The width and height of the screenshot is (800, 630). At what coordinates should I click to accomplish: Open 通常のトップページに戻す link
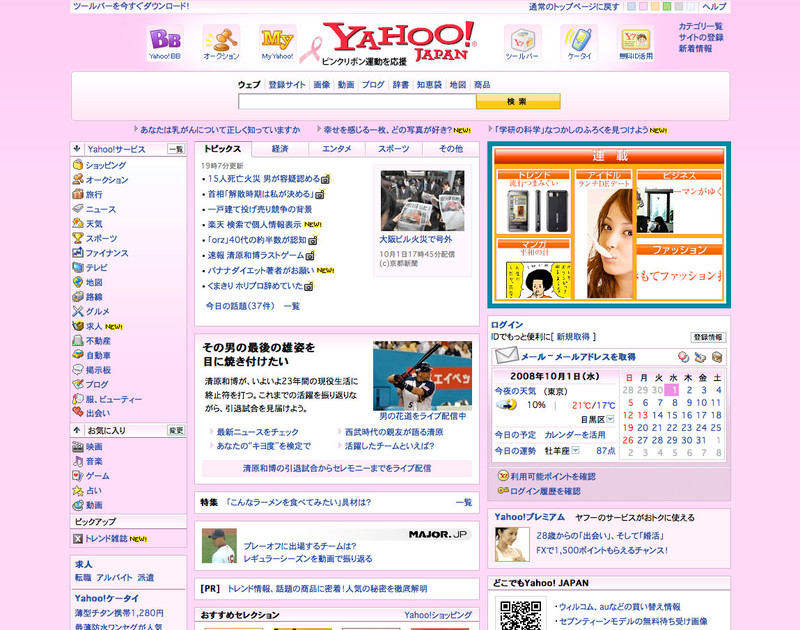(x=574, y=7)
